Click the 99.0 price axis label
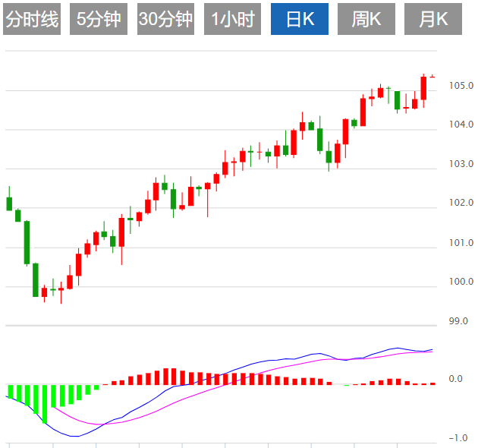 coord(461,322)
